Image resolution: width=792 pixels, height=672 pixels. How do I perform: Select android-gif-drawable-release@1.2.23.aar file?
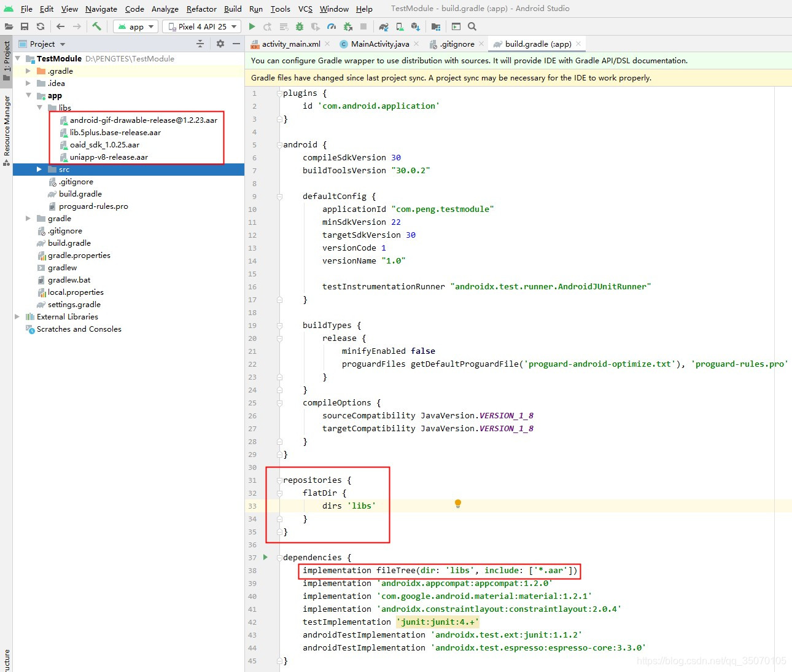pos(138,120)
